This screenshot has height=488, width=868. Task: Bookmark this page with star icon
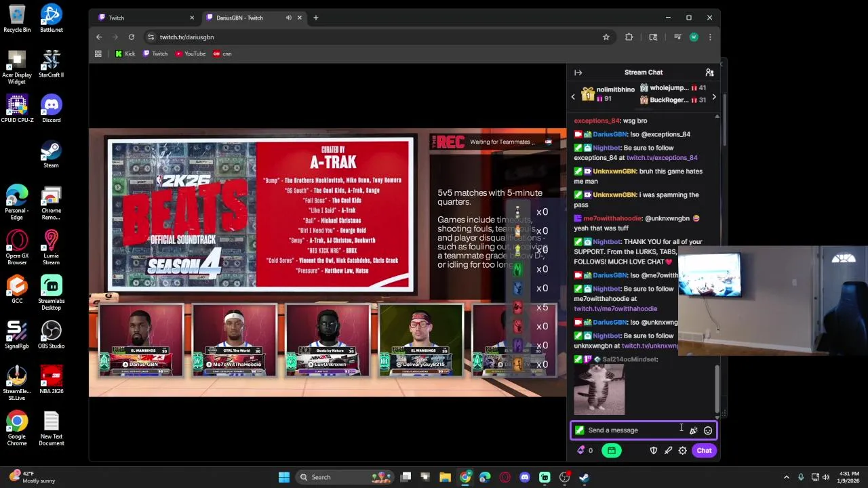tap(606, 37)
